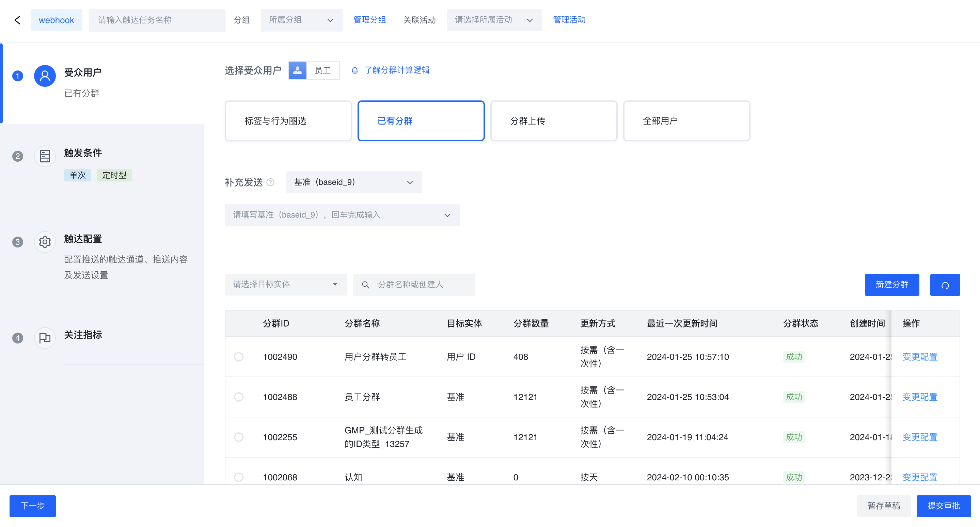Click the refresh icon button
Screen dimensions: 980x527
(x=945, y=285)
